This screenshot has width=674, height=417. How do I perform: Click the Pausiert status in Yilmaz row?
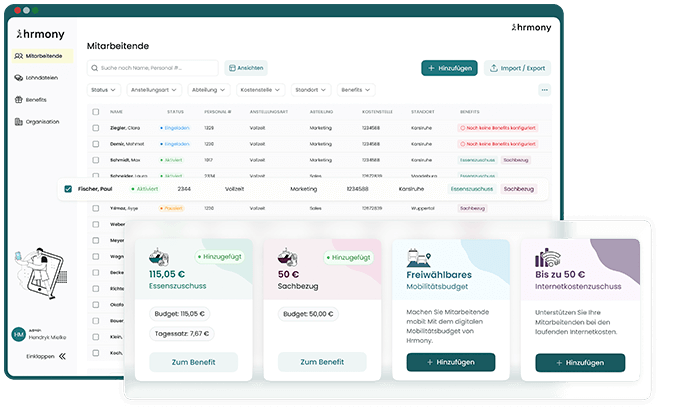(172, 208)
